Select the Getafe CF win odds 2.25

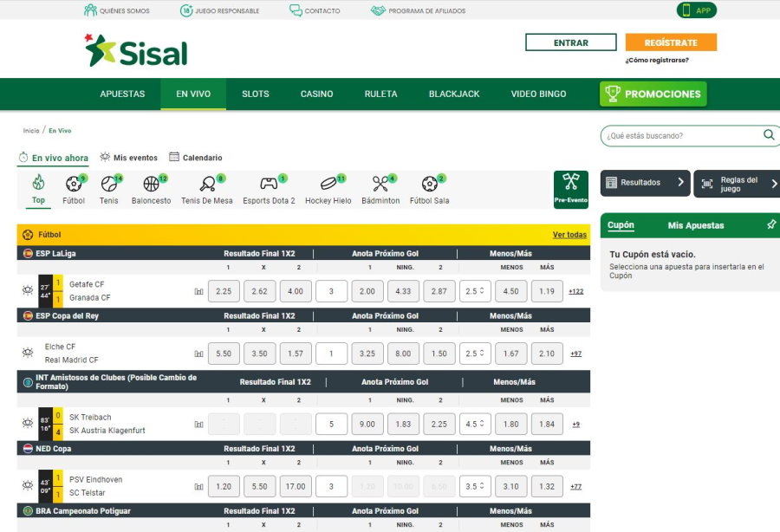pyautogui.click(x=224, y=291)
